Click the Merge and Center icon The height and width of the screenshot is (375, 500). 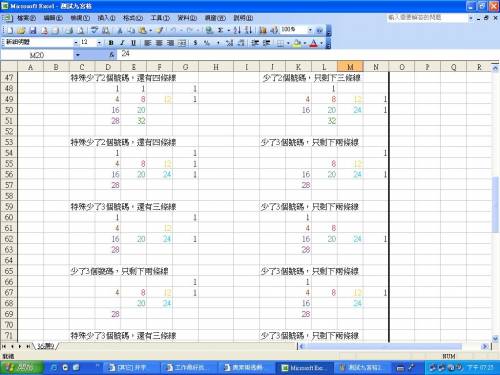pyautogui.click(x=182, y=43)
